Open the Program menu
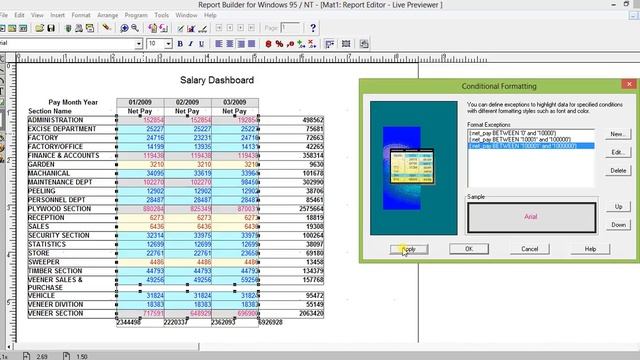 click(136, 15)
